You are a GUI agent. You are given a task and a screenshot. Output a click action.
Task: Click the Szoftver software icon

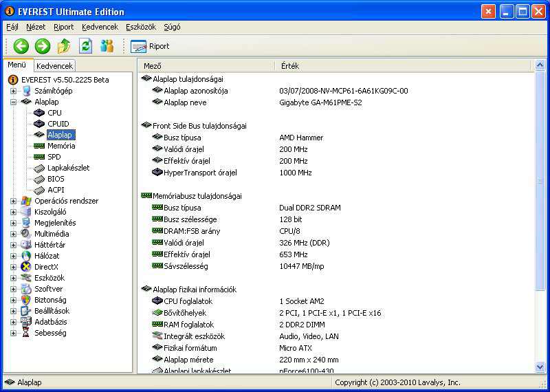(x=26, y=289)
